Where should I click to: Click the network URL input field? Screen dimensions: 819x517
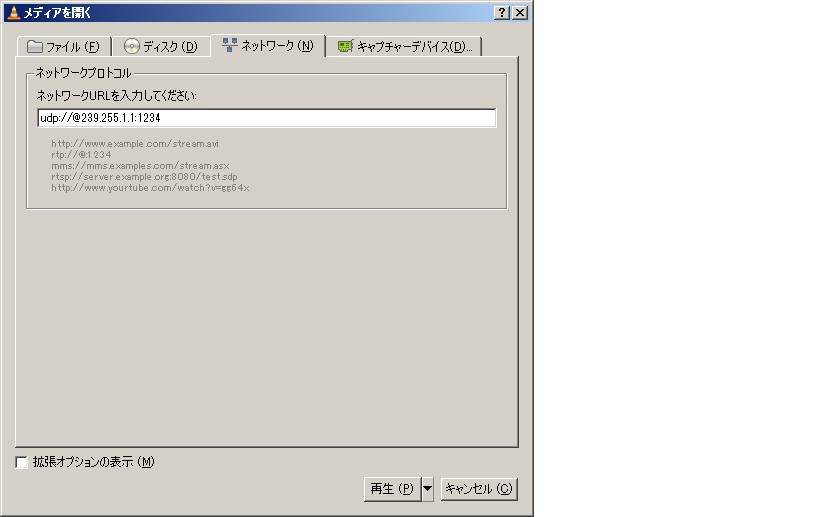point(266,118)
